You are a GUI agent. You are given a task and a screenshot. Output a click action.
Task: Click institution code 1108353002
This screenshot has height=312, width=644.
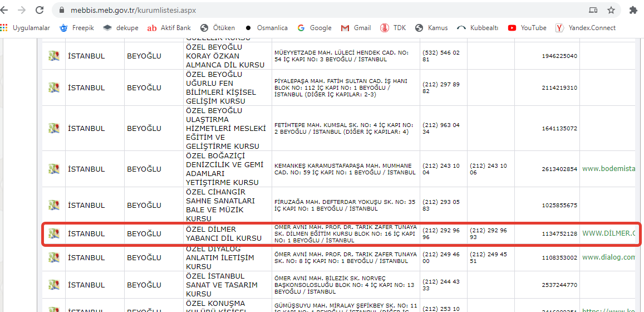[x=559, y=257]
